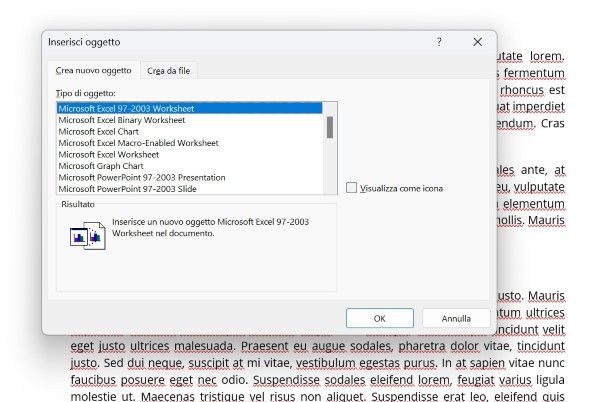The height and width of the screenshot is (402, 610).
Task: Switch to Crea nuovo oggetto tab
Action: pyautogui.click(x=93, y=70)
